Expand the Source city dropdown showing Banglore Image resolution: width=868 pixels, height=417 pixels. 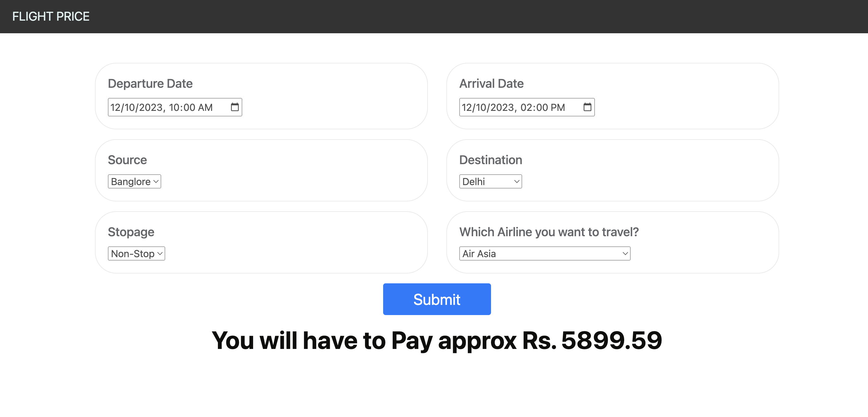click(x=134, y=181)
